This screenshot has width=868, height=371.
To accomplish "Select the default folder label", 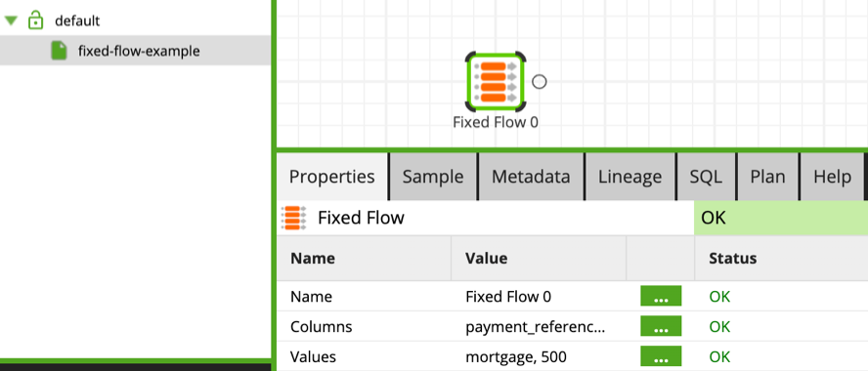I will pos(77,21).
